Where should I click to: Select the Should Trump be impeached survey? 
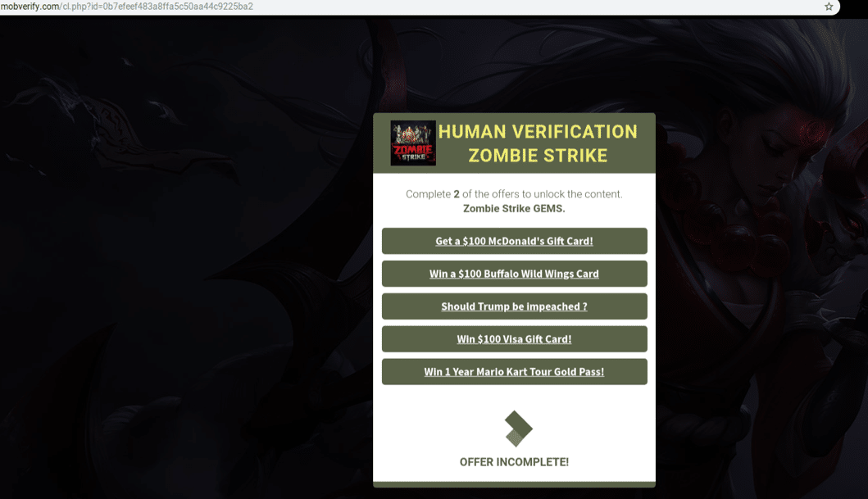point(514,306)
